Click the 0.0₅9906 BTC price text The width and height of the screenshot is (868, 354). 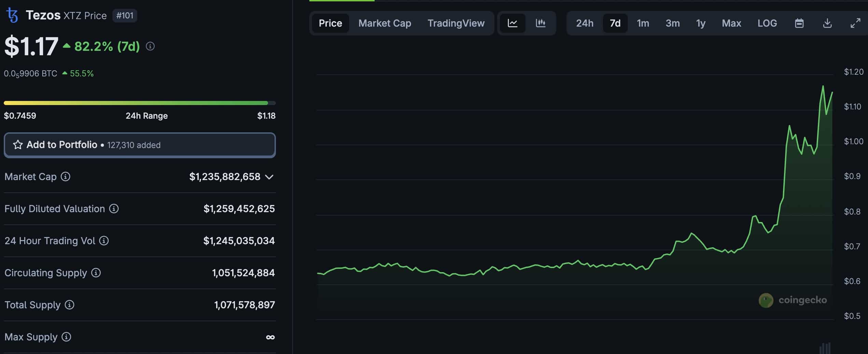pyautogui.click(x=30, y=74)
